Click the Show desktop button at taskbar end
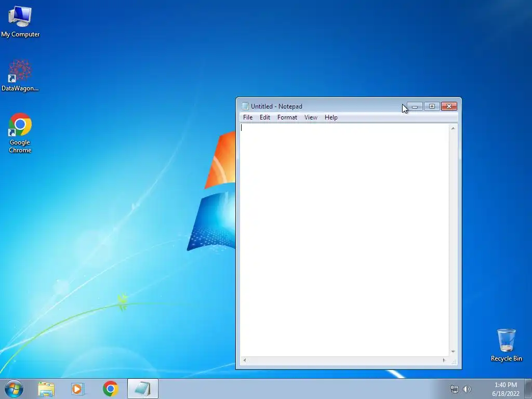 tap(528, 389)
